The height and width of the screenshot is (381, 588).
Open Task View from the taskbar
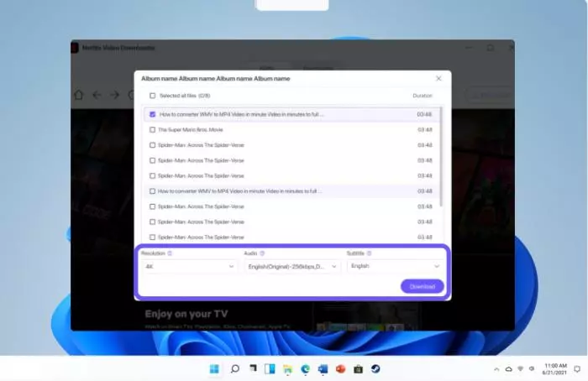(253, 368)
